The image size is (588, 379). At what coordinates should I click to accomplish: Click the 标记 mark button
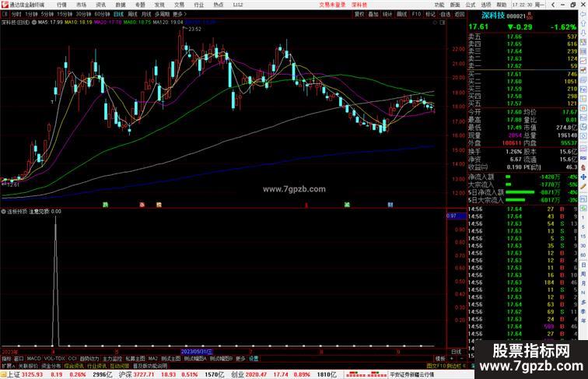(x=430, y=14)
